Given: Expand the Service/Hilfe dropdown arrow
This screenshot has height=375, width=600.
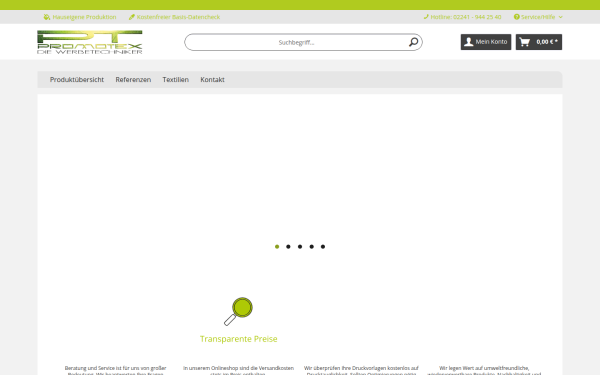Looking at the screenshot, I should click(x=561, y=17).
